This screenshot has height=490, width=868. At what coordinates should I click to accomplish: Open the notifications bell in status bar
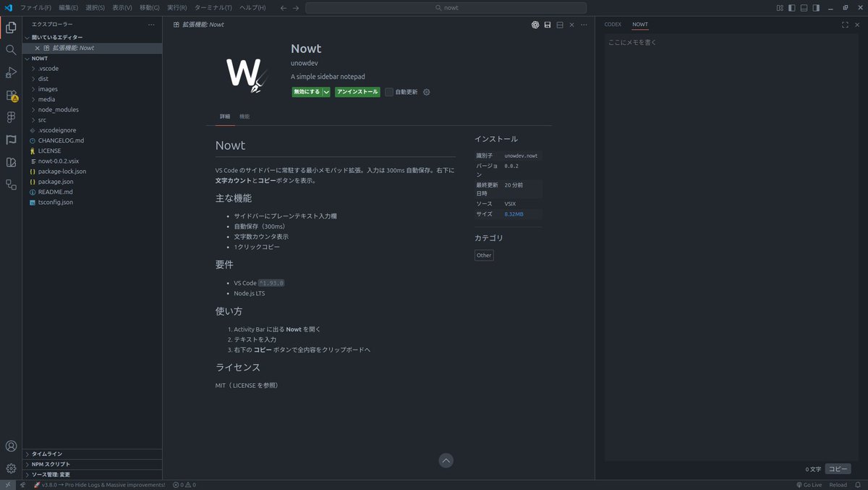click(858, 485)
